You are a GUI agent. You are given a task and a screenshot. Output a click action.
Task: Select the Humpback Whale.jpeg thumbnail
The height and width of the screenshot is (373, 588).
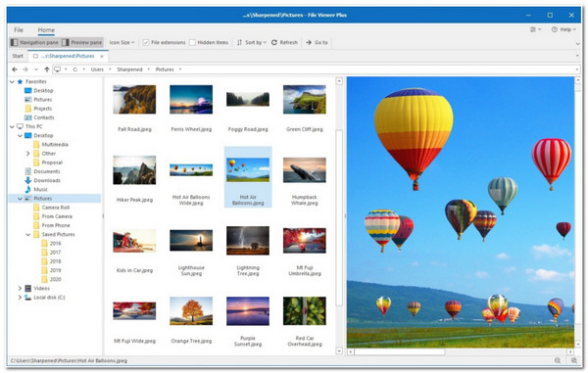coord(304,170)
